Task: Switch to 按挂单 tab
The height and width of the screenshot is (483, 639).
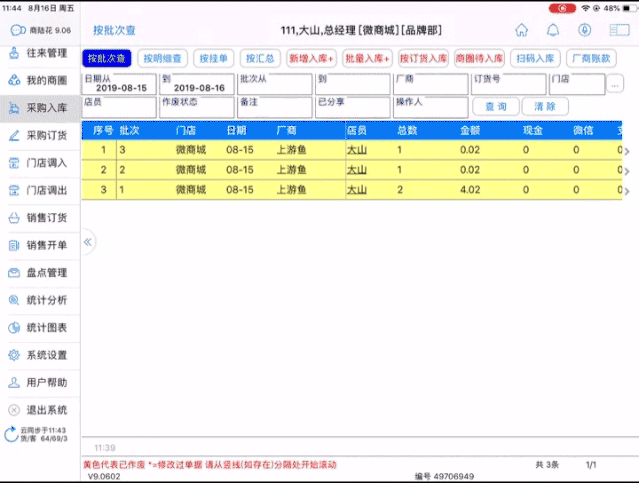Action: click(214, 58)
